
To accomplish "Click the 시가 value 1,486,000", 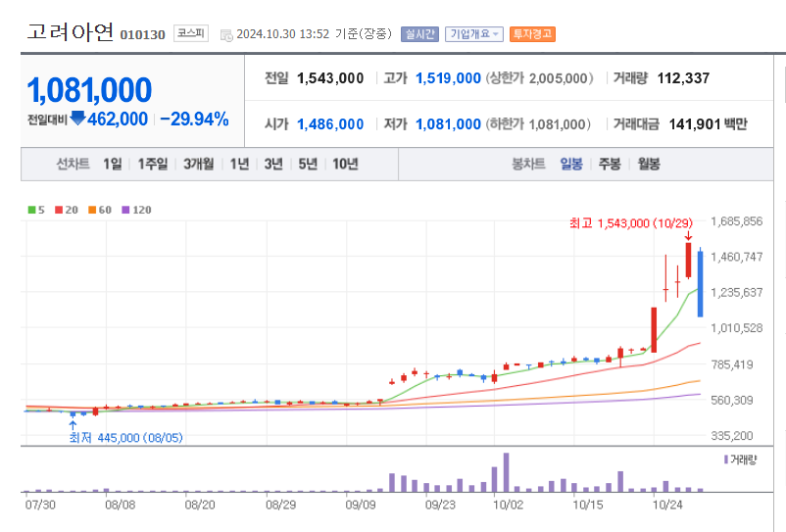I will pos(330,124).
